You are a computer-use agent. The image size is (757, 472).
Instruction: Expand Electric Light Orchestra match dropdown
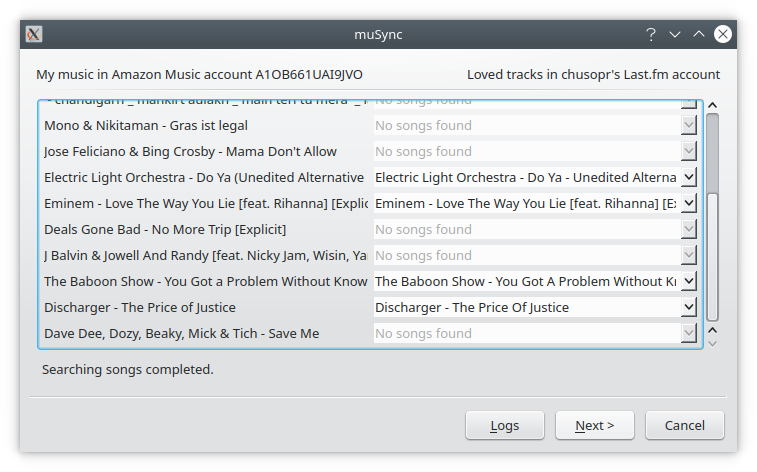688,178
